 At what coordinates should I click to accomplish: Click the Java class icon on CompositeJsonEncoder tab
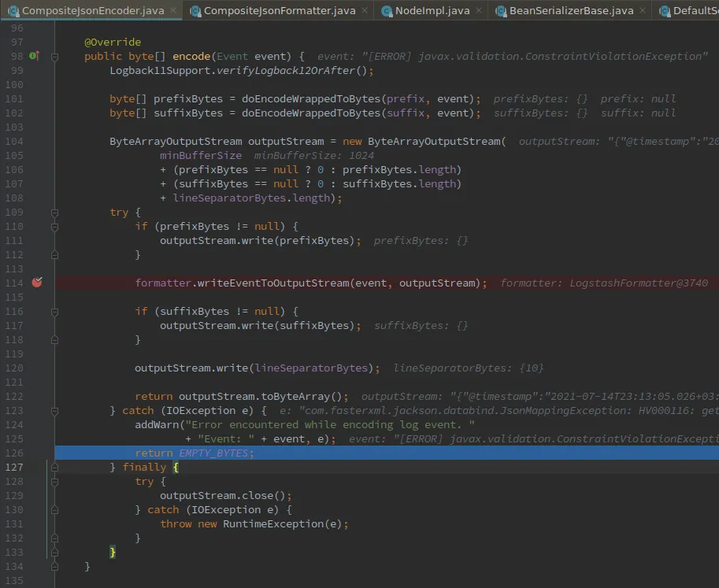13,10
